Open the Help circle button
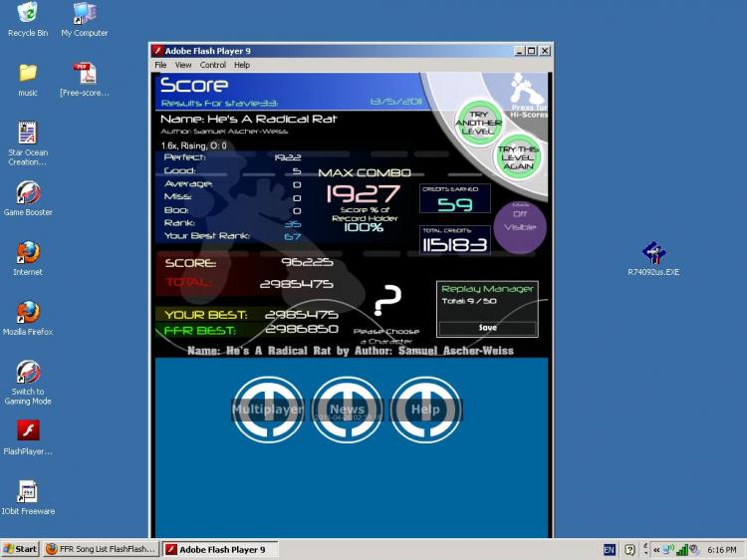 point(425,410)
